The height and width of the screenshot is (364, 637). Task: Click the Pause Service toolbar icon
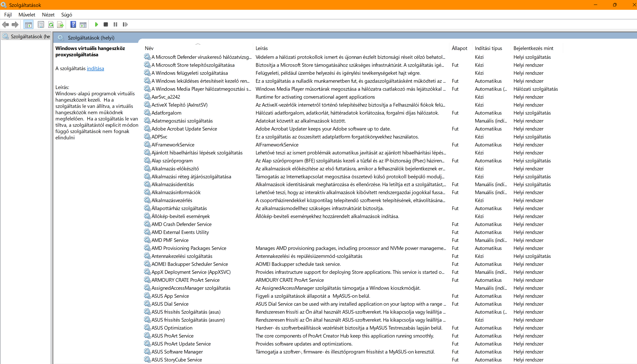[x=115, y=24]
